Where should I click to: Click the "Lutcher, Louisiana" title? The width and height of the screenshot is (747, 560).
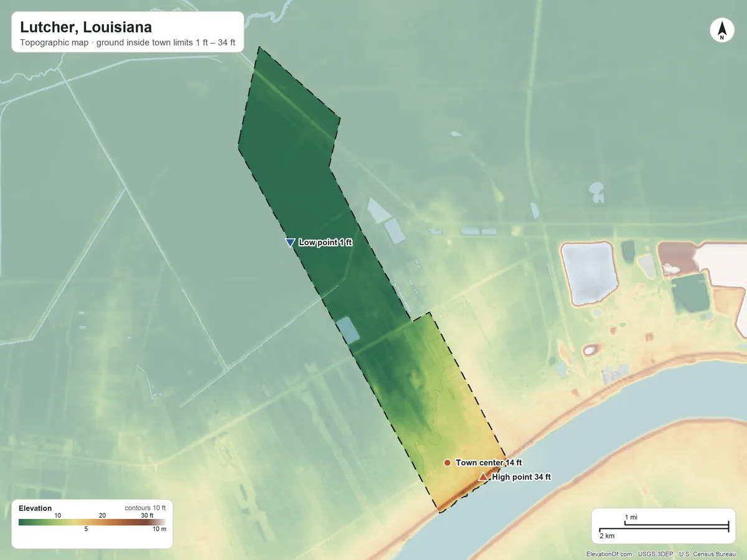click(x=86, y=27)
